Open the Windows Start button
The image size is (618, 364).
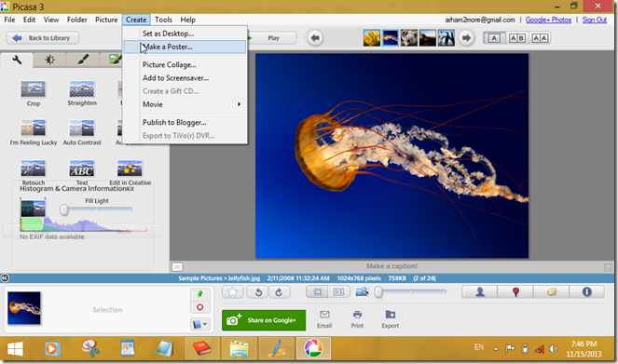pyautogui.click(x=15, y=349)
